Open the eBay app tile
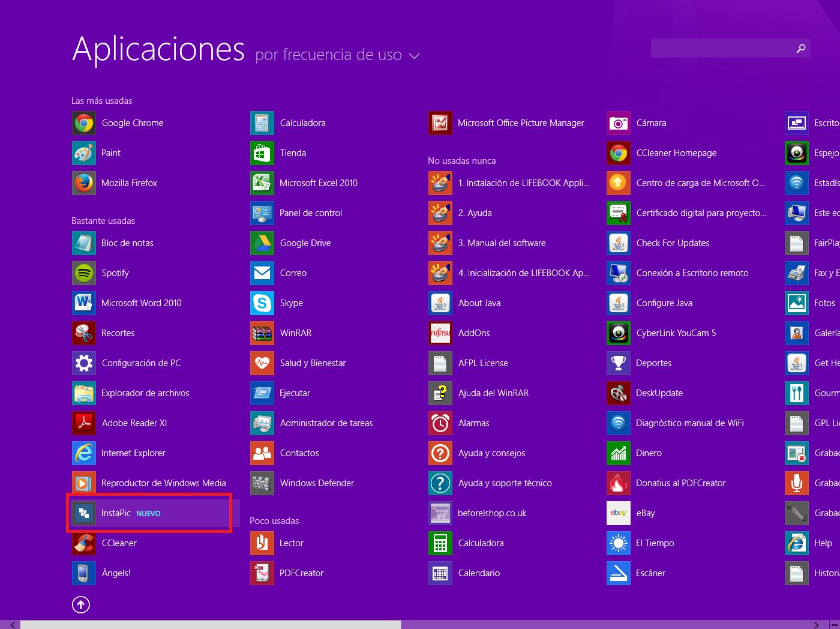 click(619, 513)
